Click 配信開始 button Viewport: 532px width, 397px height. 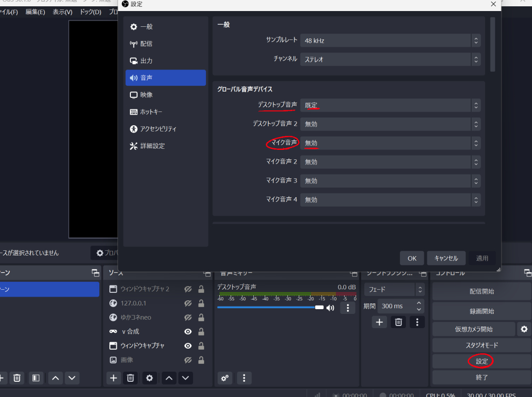pyautogui.click(x=482, y=291)
